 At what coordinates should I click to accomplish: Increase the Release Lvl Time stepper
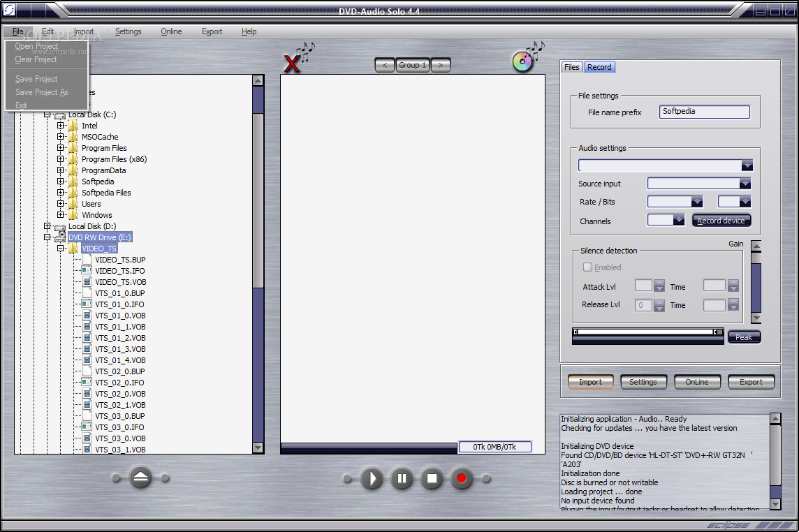733,302
